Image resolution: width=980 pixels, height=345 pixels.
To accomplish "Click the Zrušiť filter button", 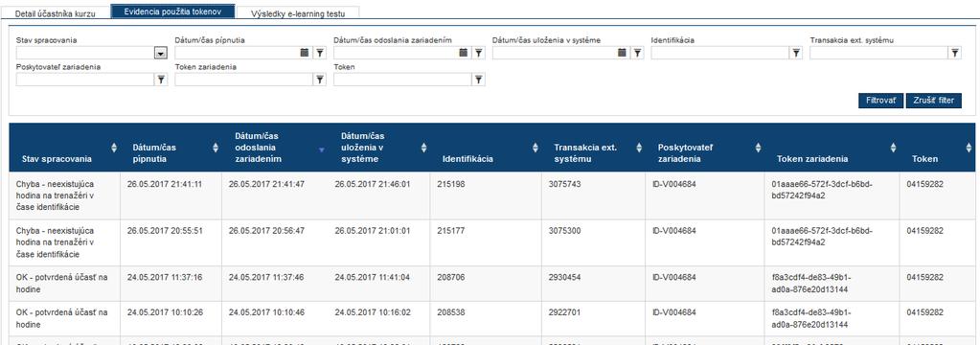I will (934, 101).
